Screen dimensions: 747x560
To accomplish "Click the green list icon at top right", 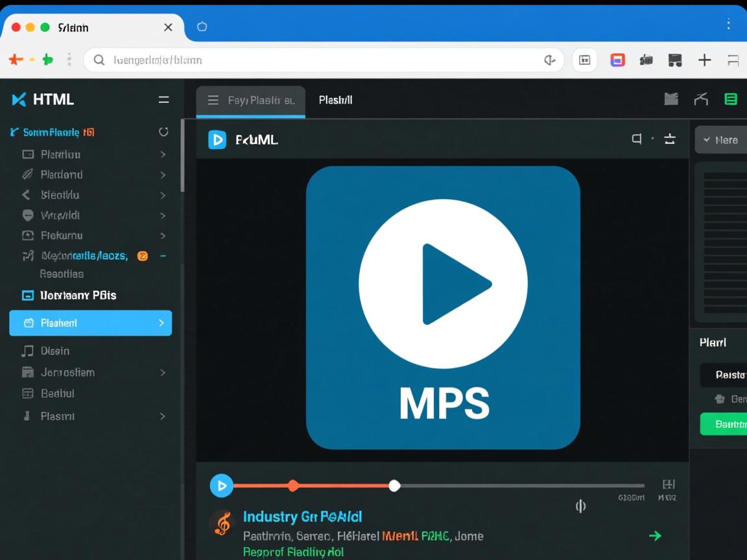I will pos(731,99).
